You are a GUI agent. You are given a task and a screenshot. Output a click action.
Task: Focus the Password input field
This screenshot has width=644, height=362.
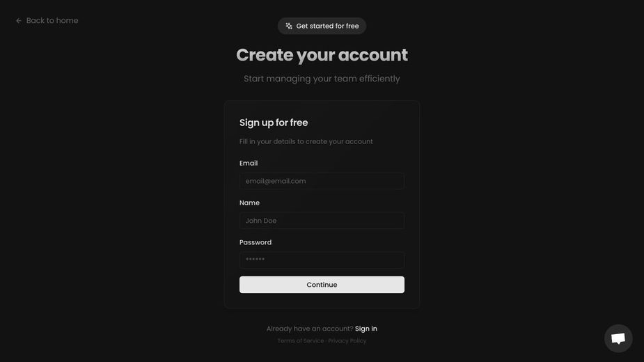(x=322, y=260)
